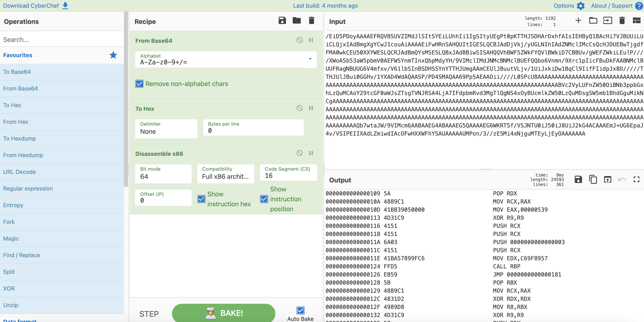
Task: Click the Last build notice
Action: pos(325,5)
